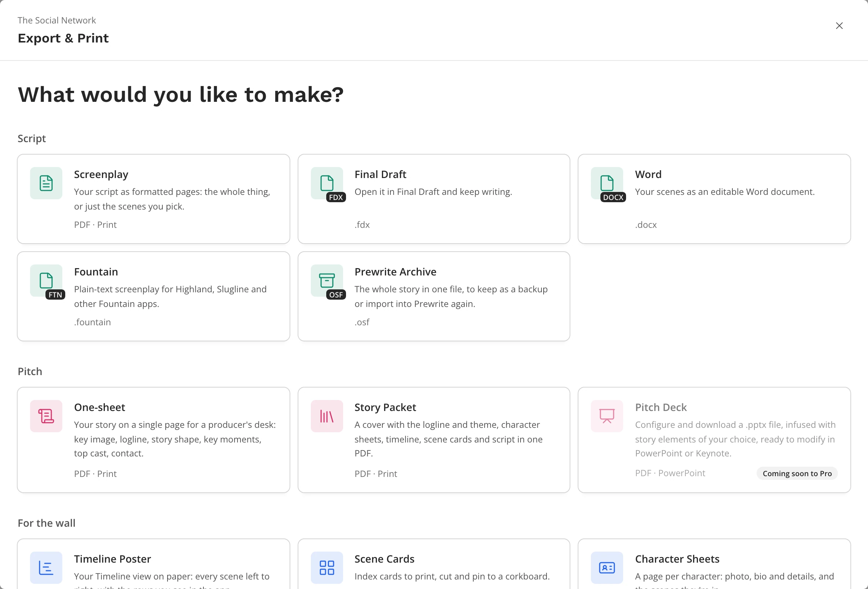
Task: Click the Coming soon to Pro badge
Action: 797,473
